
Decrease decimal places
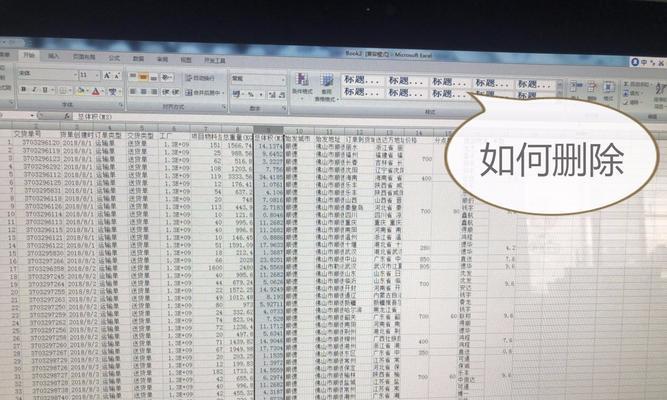point(281,95)
